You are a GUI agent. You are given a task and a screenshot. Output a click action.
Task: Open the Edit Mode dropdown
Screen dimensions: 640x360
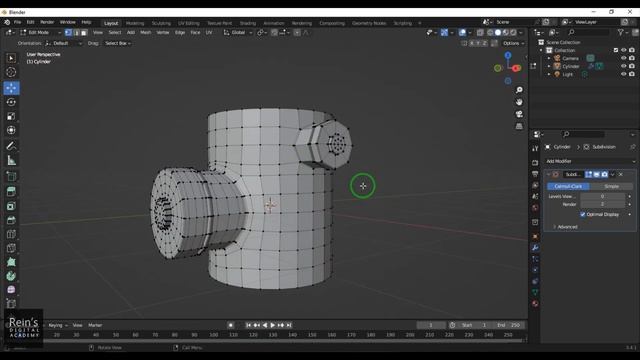click(x=40, y=33)
